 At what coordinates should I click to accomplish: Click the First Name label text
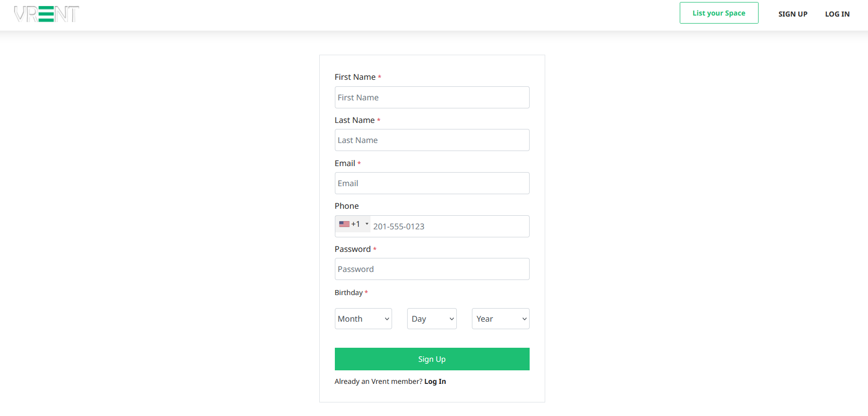coord(355,77)
